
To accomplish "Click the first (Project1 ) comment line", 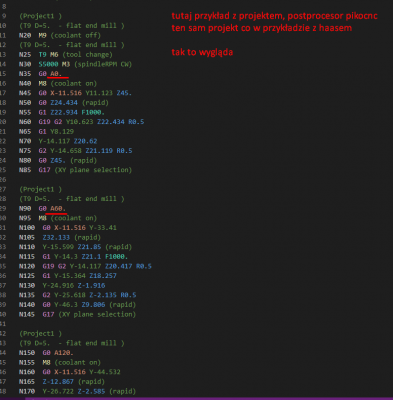I will [x=41, y=16].
